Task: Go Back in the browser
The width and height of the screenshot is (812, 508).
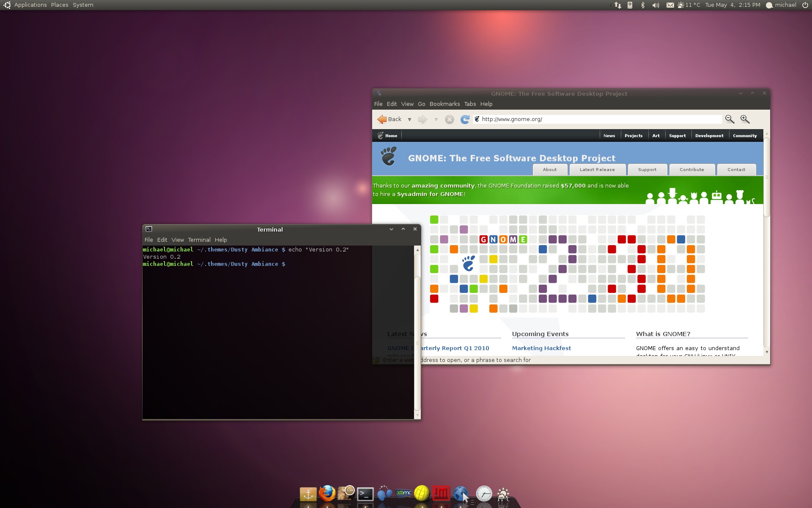Action: point(389,119)
